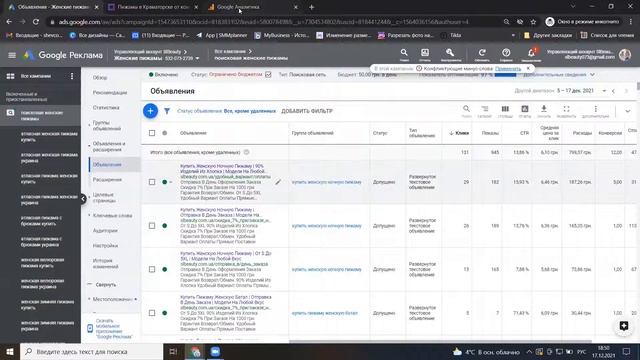This screenshot has width=640, height=360.
Task: Open the three-dot menu next to Все кампании
Action: tap(72, 76)
